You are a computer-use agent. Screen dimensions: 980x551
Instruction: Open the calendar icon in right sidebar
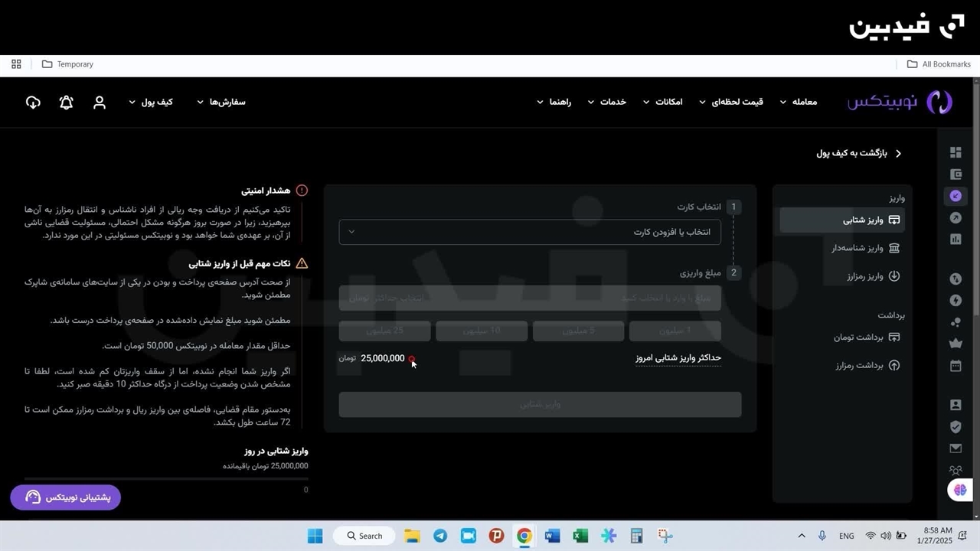[955, 366]
